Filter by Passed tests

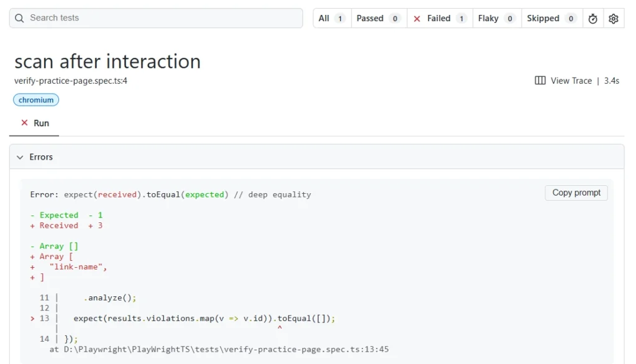tap(379, 18)
